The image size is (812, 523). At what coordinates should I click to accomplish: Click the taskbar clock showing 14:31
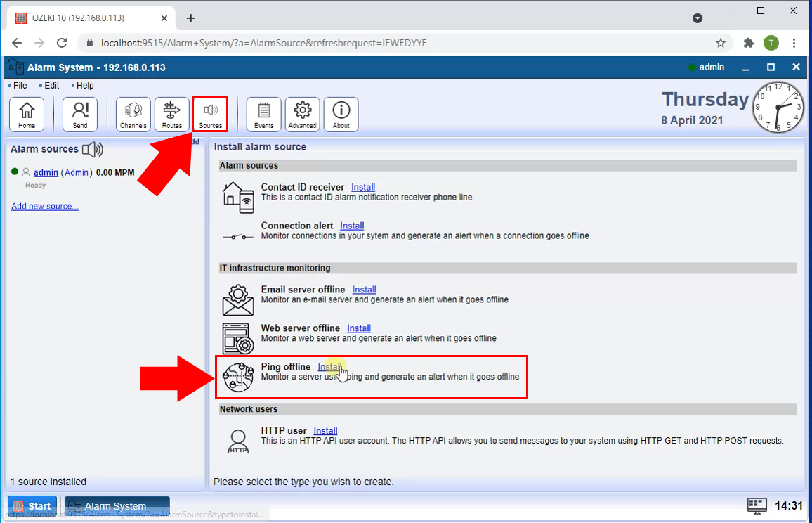click(x=788, y=506)
